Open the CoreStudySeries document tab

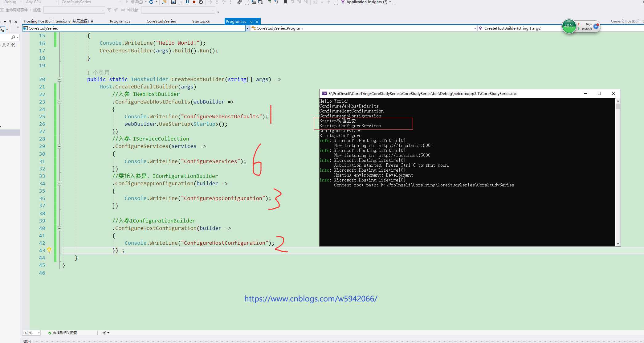point(161,21)
